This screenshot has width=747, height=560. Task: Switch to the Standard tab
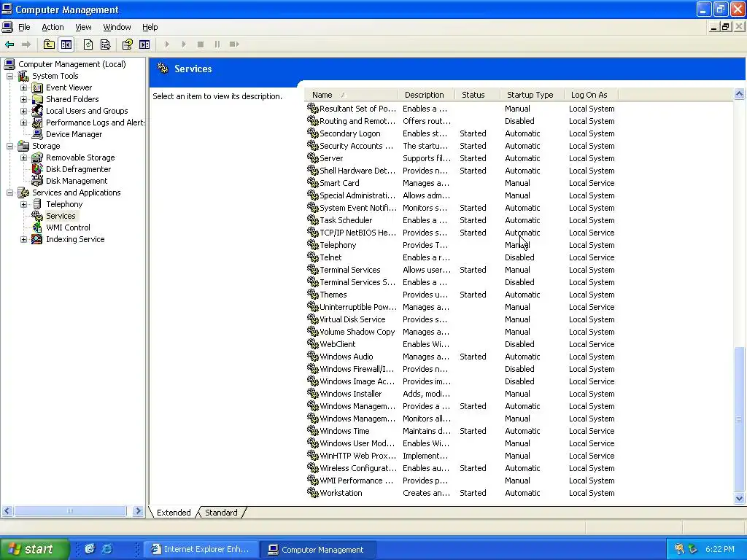tap(221, 513)
